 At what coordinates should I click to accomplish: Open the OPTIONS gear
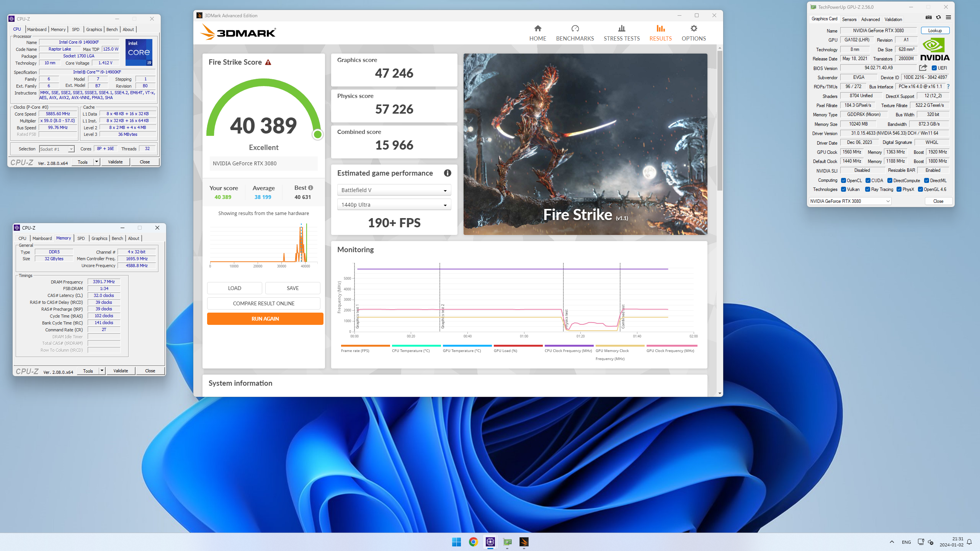click(x=694, y=28)
